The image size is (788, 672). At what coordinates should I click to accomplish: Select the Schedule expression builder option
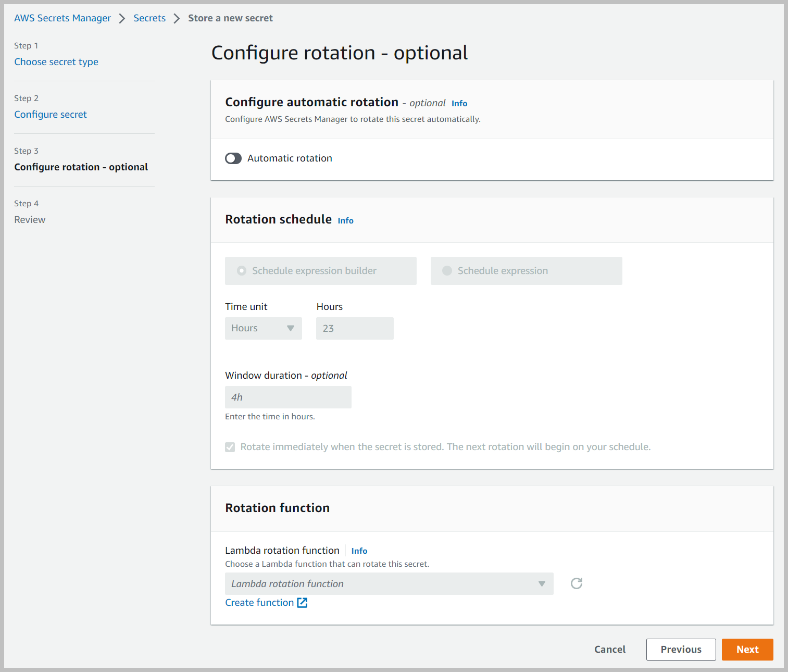click(x=242, y=270)
